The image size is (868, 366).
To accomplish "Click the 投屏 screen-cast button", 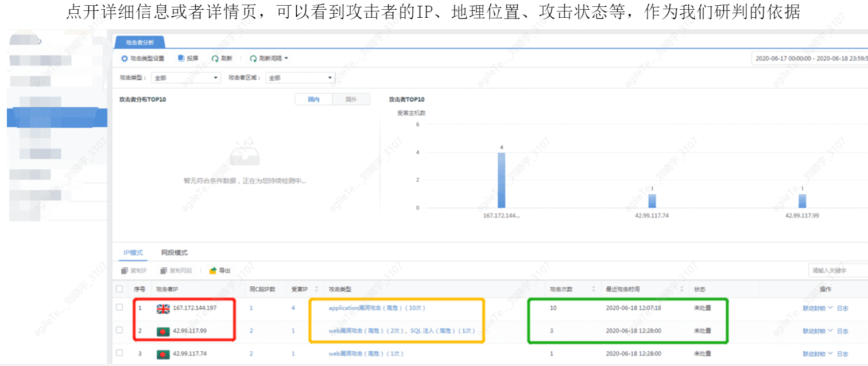I will pos(188,59).
